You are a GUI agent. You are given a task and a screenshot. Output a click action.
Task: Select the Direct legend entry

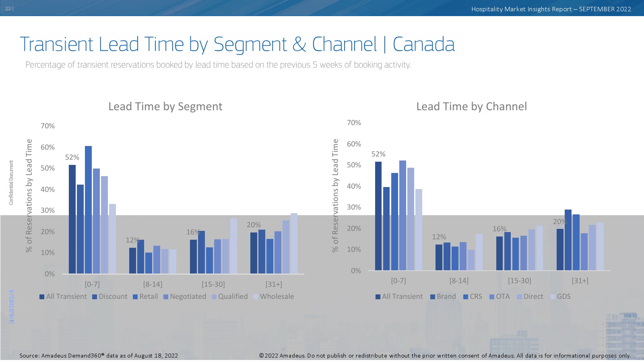(533, 296)
